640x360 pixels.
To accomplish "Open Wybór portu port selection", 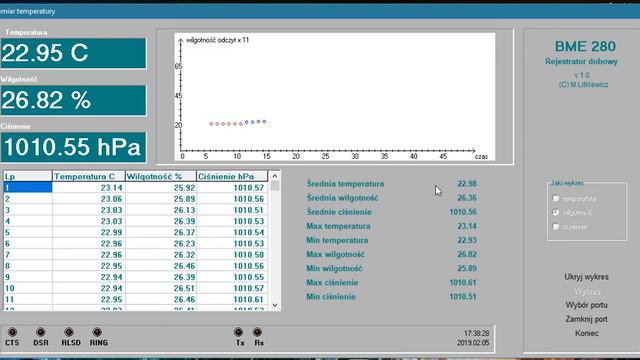I will pos(586,305).
